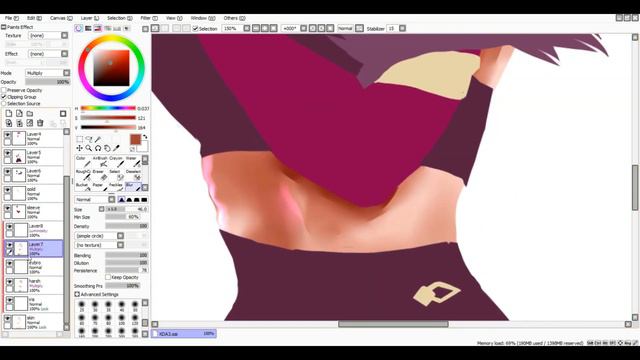This screenshot has width=640, height=360.
Task: Open the Window menu
Action: click(x=203, y=18)
